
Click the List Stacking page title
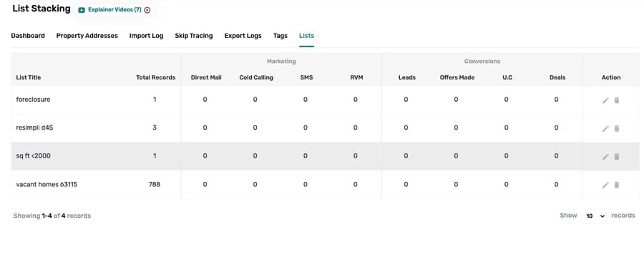click(42, 9)
